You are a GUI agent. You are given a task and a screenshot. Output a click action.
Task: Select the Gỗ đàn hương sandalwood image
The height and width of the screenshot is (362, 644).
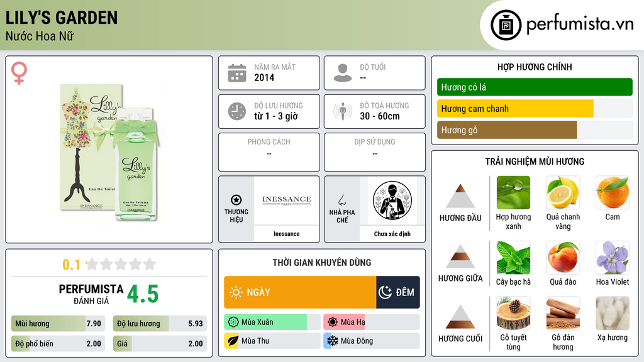(x=563, y=313)
